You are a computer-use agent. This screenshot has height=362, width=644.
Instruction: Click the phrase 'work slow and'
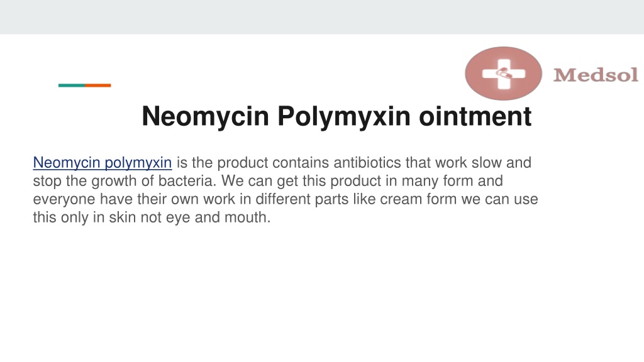pyautogui.click(x=484, y=163)
